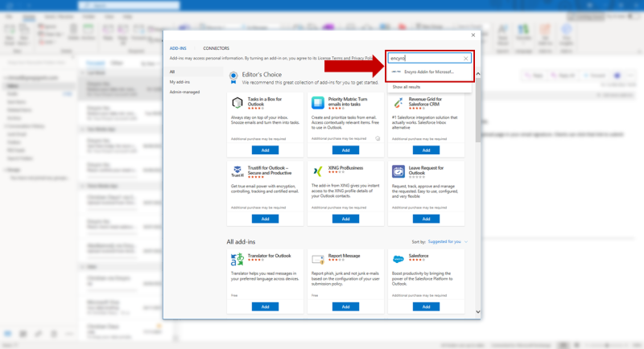Select the Encyro Addin for Microsoft suggestion
Image resolution: width=644 pixels, height=349 pixels.
(x=429, y=72)
